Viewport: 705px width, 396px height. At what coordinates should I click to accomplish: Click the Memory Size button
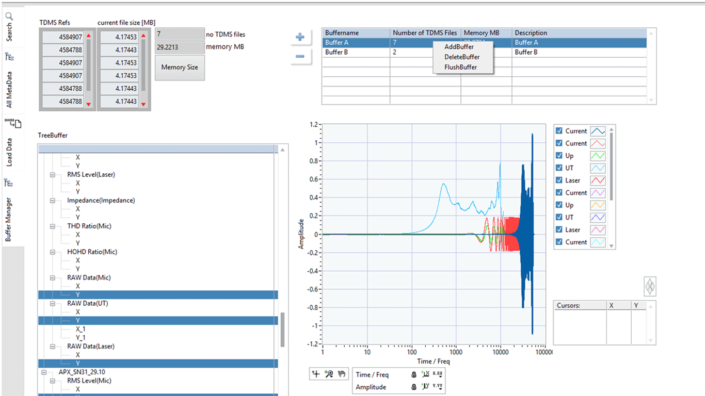point(180,67)
